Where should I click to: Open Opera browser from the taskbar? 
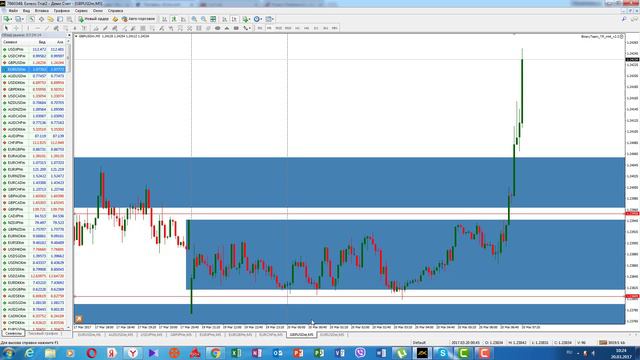(x=91, y=353)
